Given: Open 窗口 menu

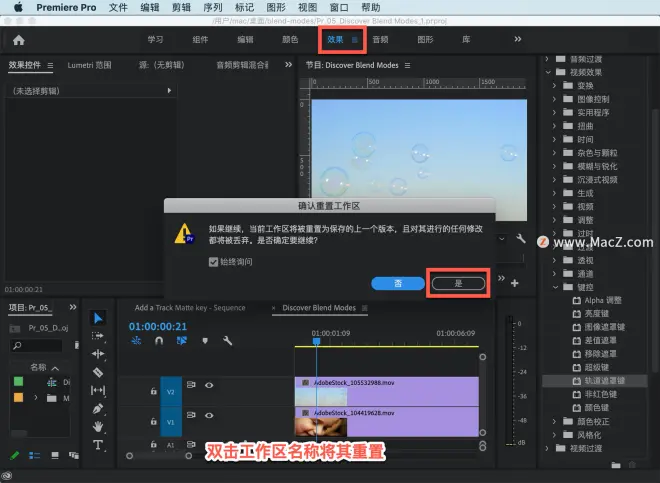Looking at the screenshot, I should 339,7.
